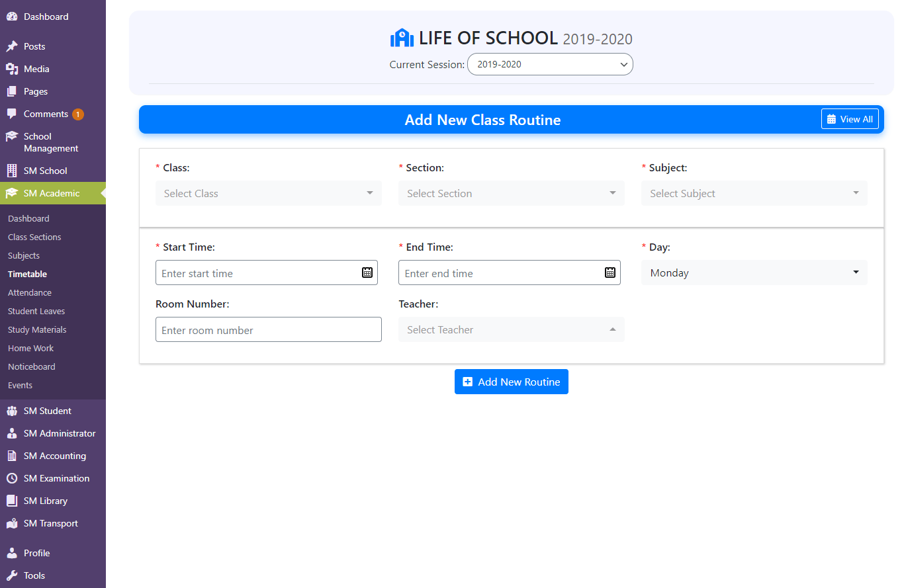The image size is (904, 588).
Task: Click the SM School building icon
Action: click(x=11, y=171)
